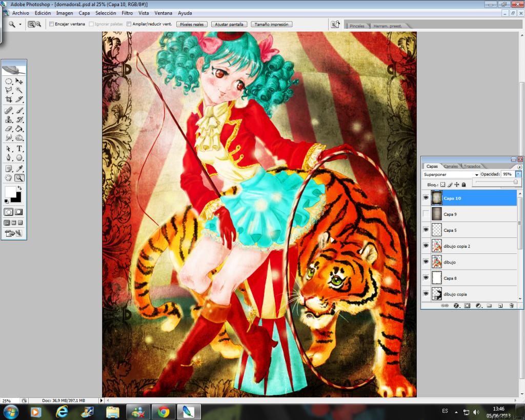Jump to ImageReady button
The image size is (525, 420).
pyautogui.click(x=13, y=233)
